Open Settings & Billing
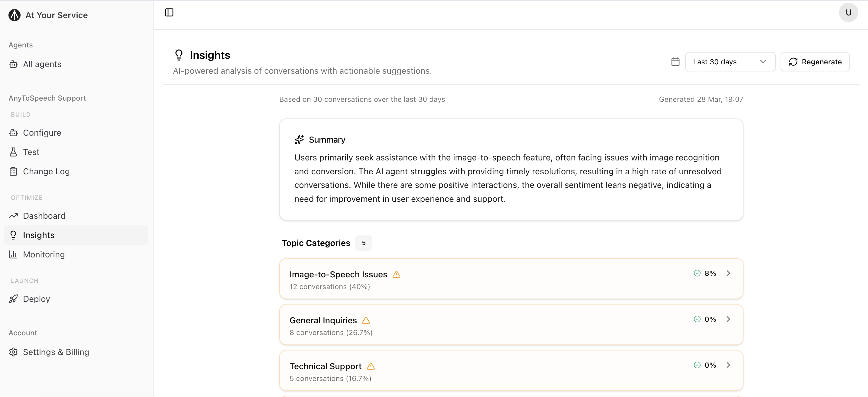The image size is (868, 397). pos(56,352)
